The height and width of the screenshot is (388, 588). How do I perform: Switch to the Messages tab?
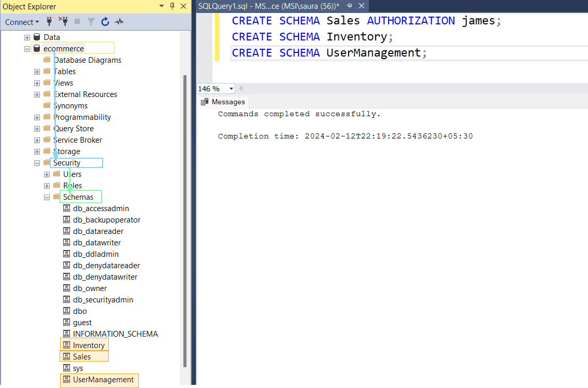pyautogui.click(x=222, y=102)
